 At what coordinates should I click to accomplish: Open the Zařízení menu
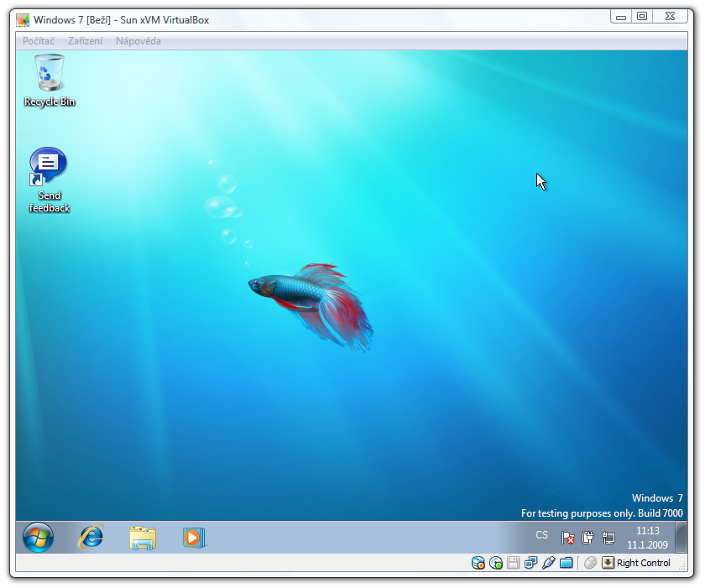coord(85,41)
